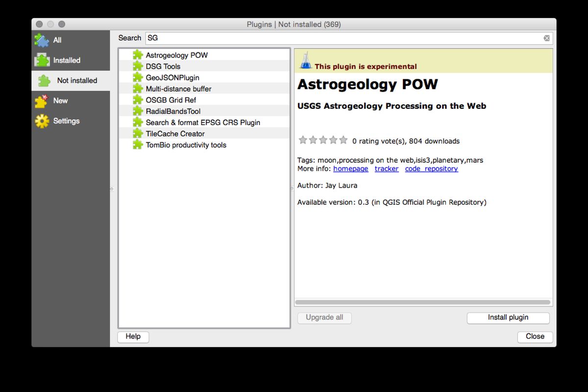The image size is (588, 392).
Task: Select OSGB Grid Ref plugin
Action: (171, 100)
